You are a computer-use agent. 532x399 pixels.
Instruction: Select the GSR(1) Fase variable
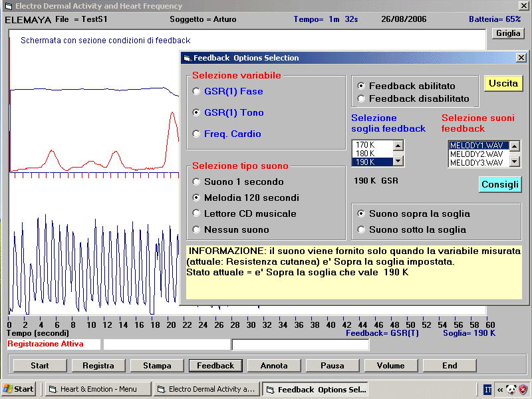pos(196,91)
